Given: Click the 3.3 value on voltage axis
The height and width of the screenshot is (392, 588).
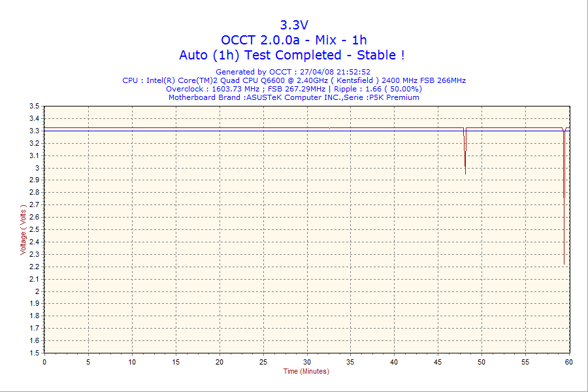Looking at the screenshot, I should (34, 131).
